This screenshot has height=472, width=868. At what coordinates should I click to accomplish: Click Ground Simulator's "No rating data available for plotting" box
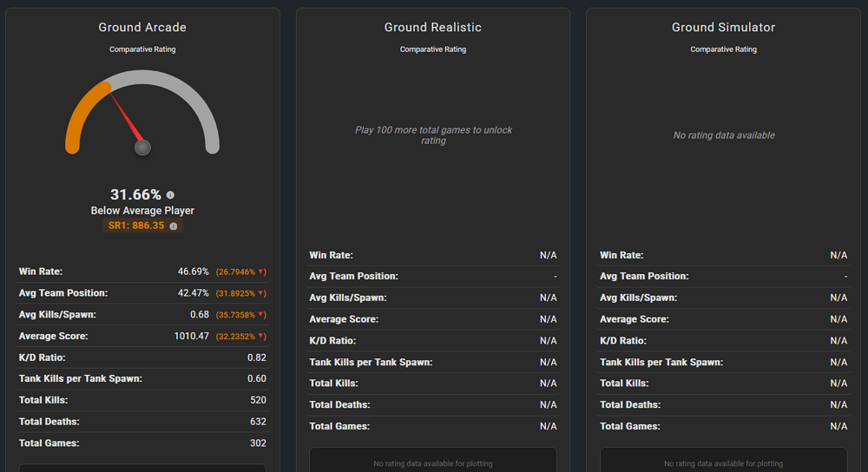pyautogui.click(x=723, y=461)
